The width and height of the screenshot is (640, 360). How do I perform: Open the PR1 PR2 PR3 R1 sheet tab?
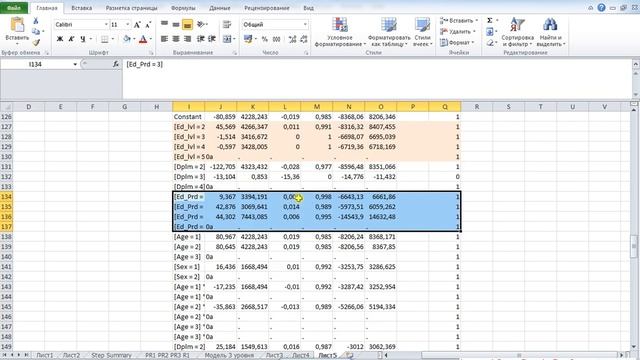(167, 355)
